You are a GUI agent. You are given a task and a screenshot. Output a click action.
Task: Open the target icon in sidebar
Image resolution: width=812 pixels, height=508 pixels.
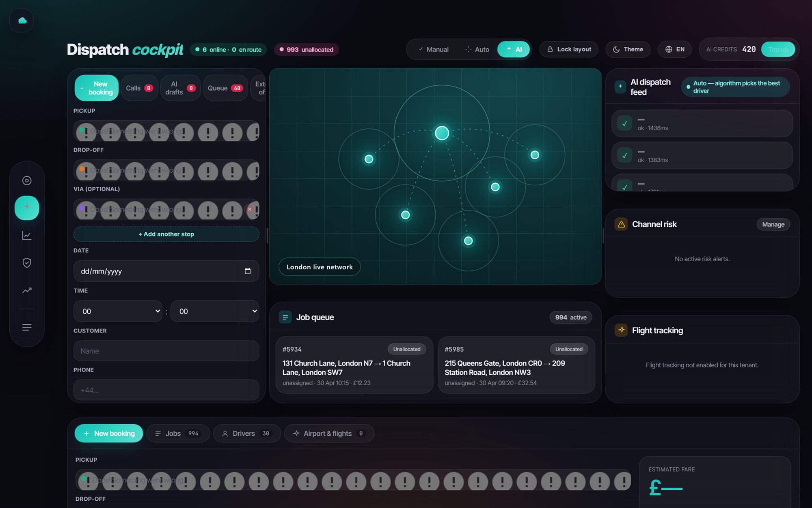(27, 180)
